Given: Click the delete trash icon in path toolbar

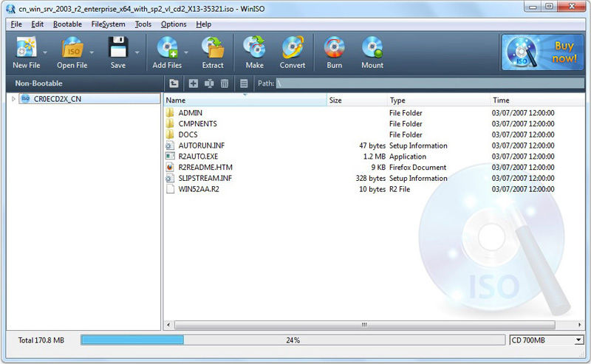Looking at the screenshot, I should pos(225,83).
